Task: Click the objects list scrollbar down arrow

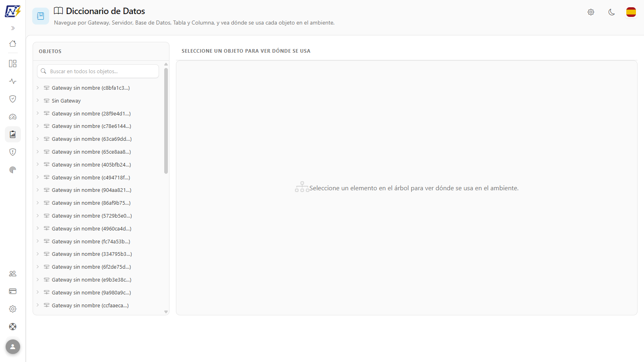Action: point(166,312)
